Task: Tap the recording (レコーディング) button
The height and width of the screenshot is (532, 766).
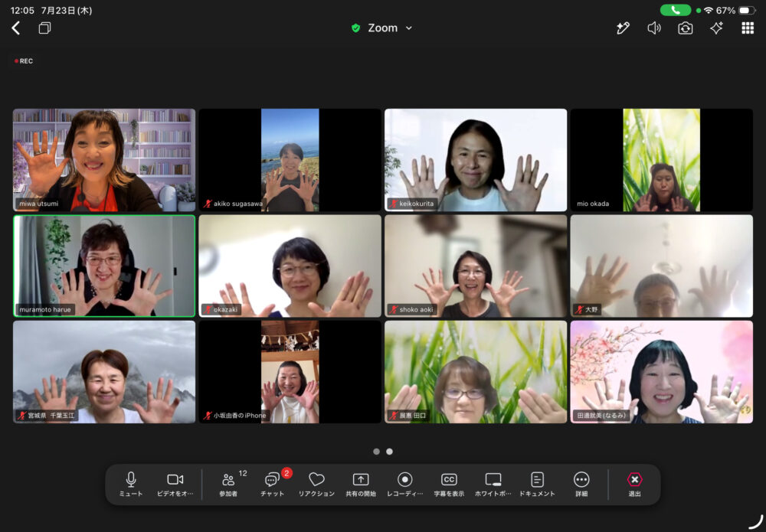Action: [405, 485]
